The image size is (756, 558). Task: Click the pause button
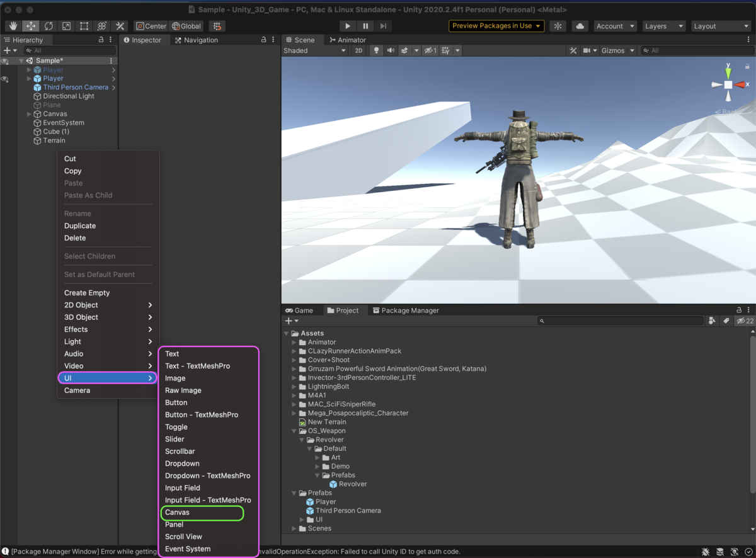365,26
